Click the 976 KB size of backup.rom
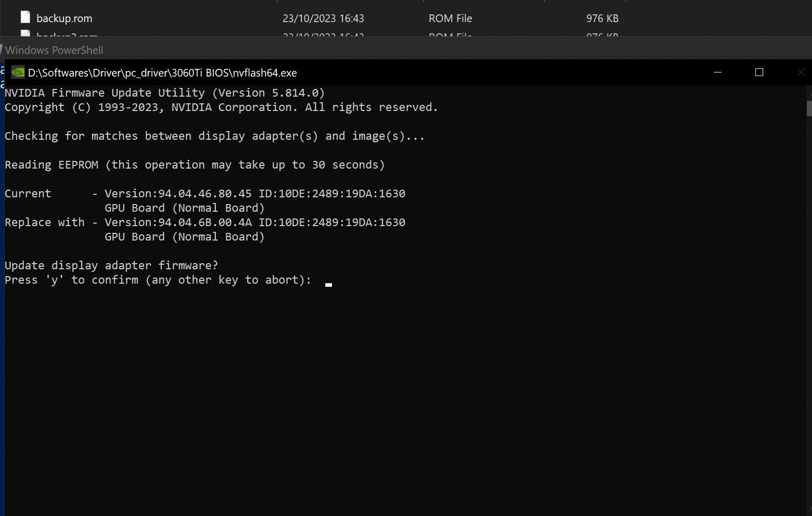The image size is (812, 516). tap(602, 19)
